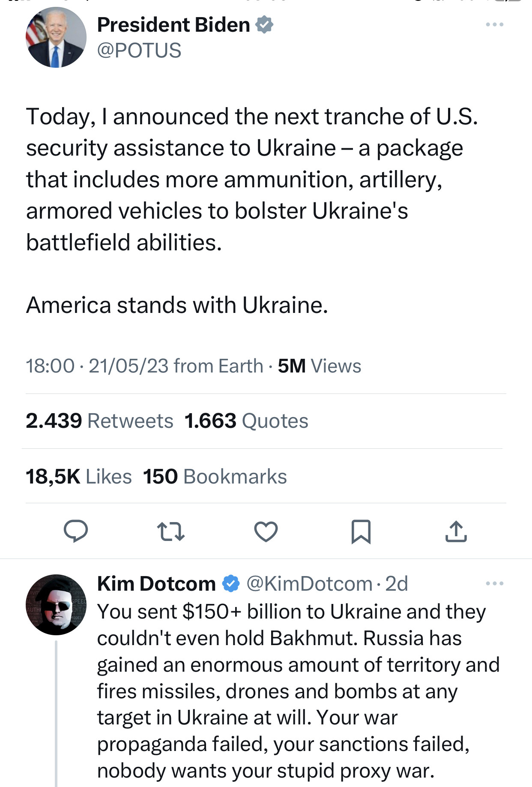Tap the 150 Bookmarks count
Viewport: 532px width, 787px height.
(x=215, y=477)
